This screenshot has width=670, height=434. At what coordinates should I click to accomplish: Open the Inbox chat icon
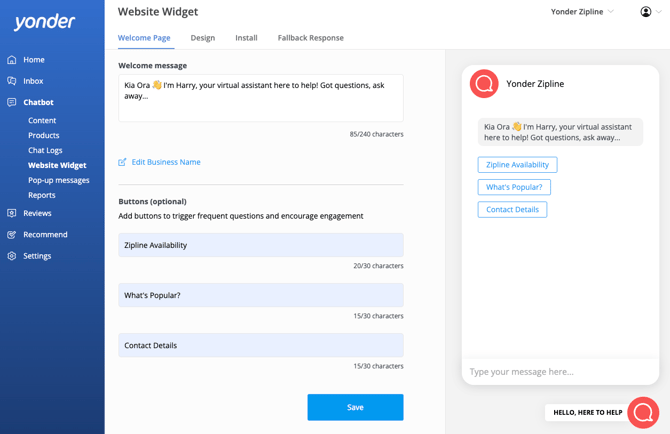12,81
